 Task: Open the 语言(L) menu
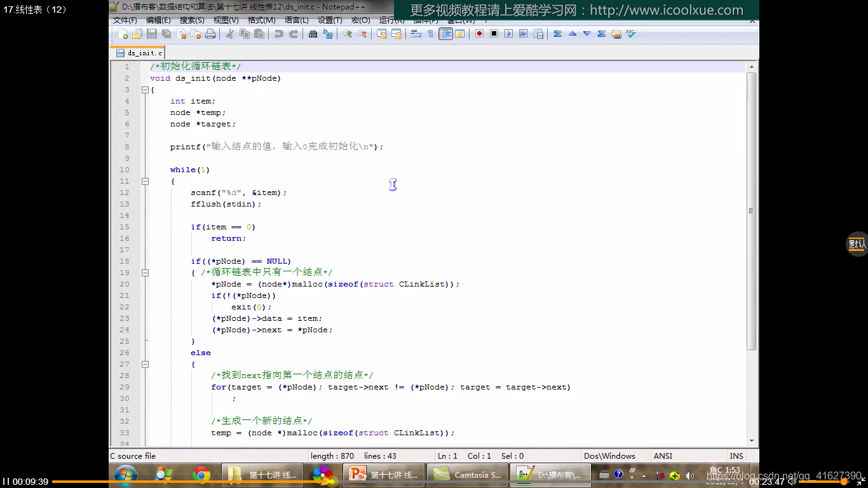click(x=297, y=20)
